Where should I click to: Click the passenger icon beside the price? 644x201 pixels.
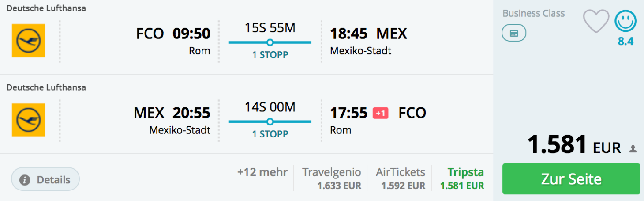[x=633, y=149]
